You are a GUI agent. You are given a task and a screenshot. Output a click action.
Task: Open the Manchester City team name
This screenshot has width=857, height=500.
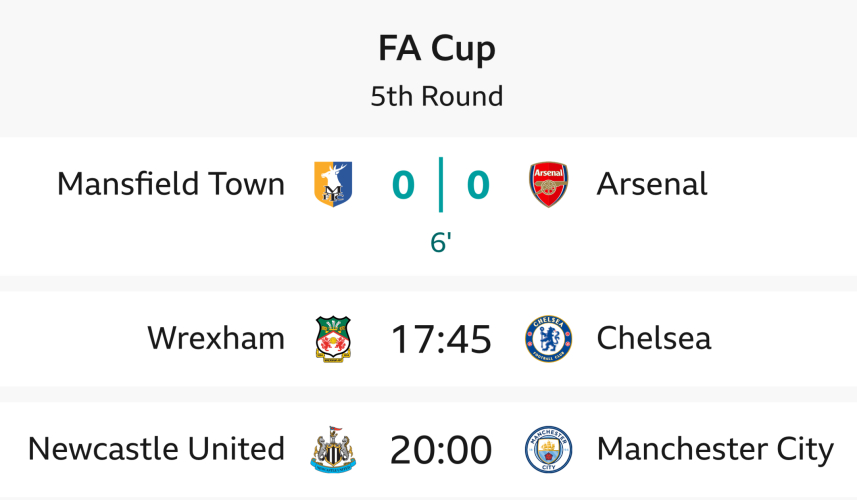(x=715, y=449)
